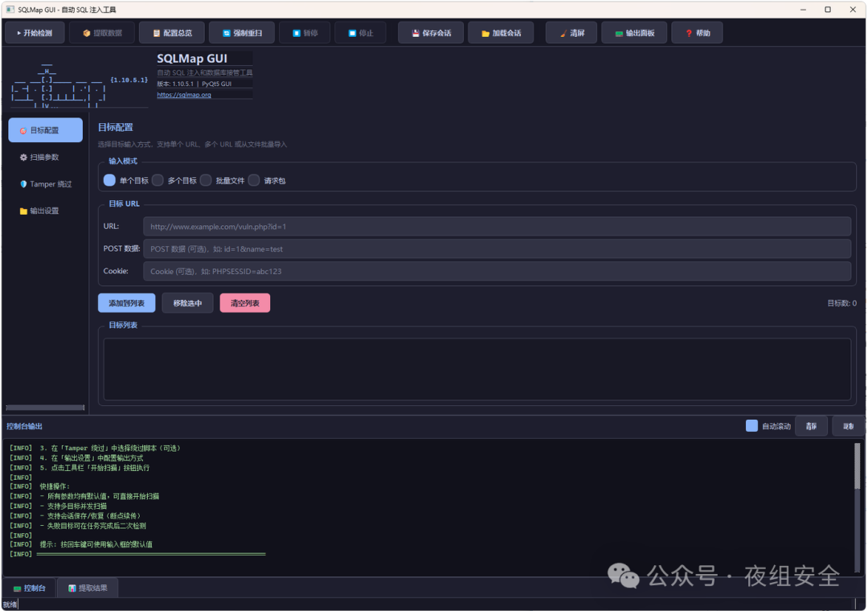Click the sidebar horizontal scrollbar

pyautogui.click(x=45, y=408)
